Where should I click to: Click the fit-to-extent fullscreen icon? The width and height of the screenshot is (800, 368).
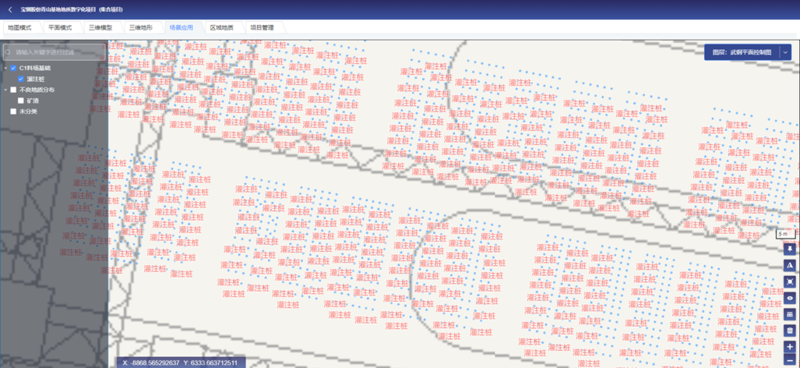tap(790, 282)
